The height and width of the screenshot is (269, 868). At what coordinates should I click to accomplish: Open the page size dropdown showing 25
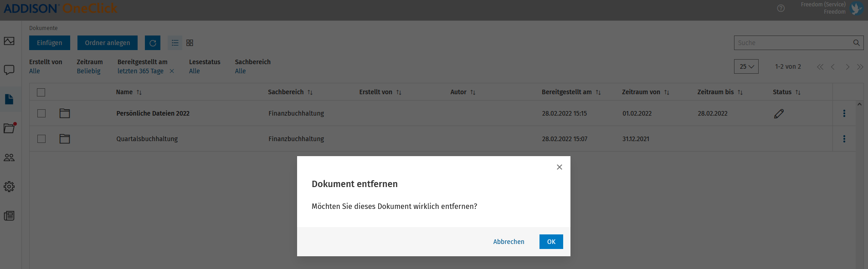(x=746, y=66)
